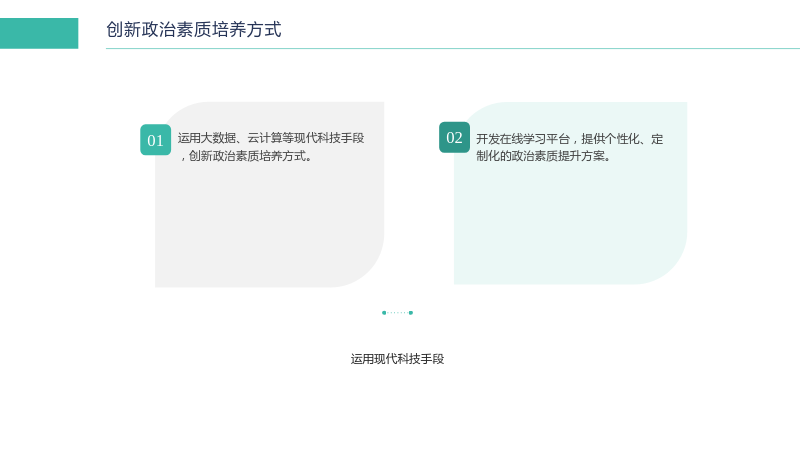Click the teal 01 number badge
Image resolution: width=800 pixels, height=450 pixels.
156,140
